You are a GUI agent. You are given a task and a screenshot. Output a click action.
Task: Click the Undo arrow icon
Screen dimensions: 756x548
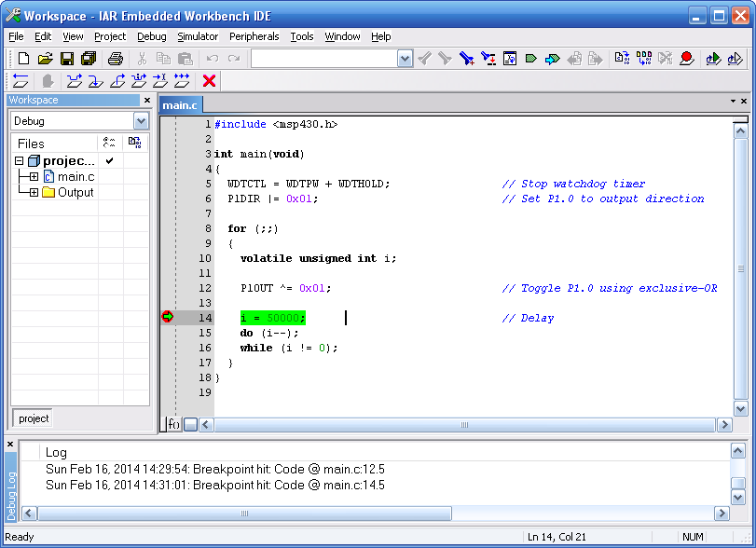213,59
